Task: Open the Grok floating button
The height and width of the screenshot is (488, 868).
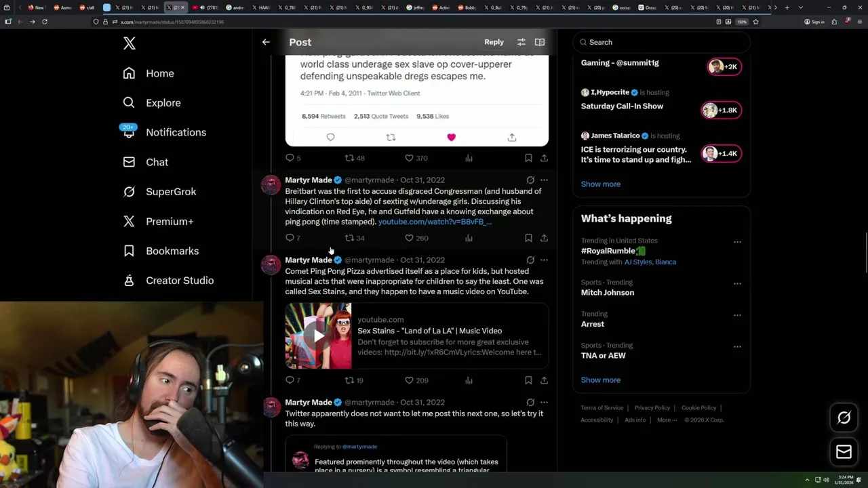Action: click(x=844, y=418)
